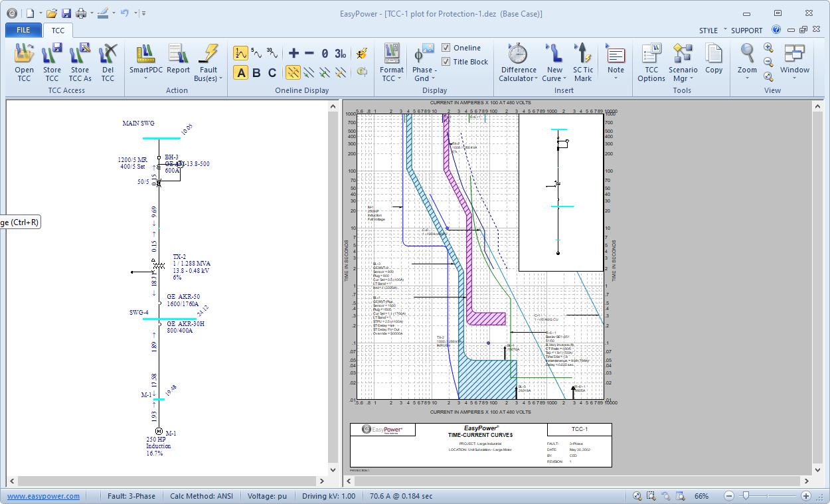
Task: Toggle phase A display
Action: [241, 72]
